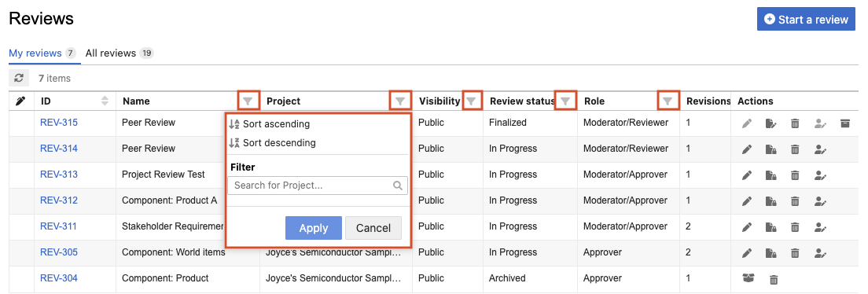Open the Project column filter icon
This screenshot has width=868, height=294.
[400, 101]
